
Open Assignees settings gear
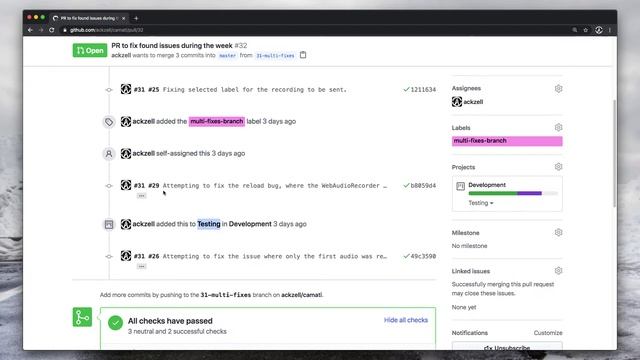[x=558, y=89]
